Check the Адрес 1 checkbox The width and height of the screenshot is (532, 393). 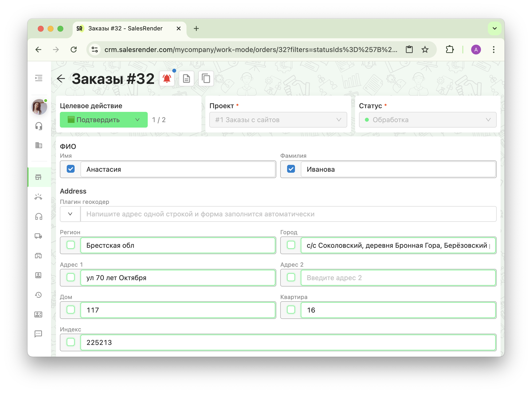(x=71, y=277)
